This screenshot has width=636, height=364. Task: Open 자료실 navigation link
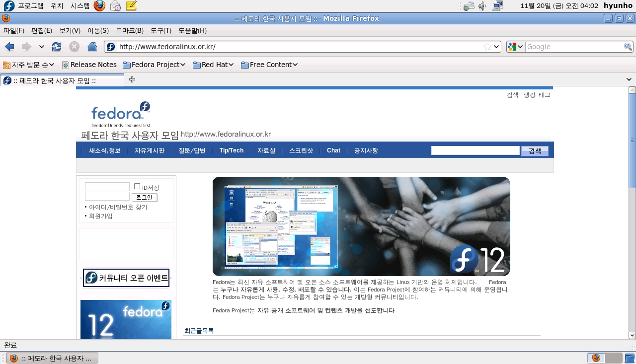click(x=266, y=150)
